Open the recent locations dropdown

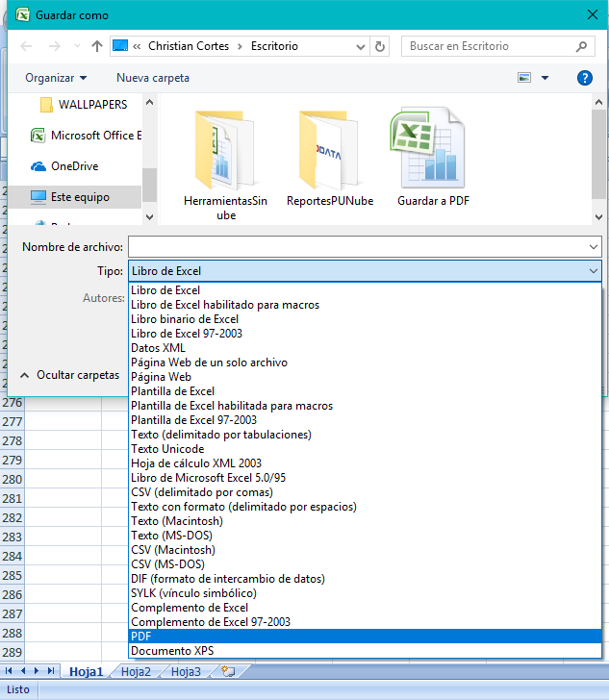tap(77, 46)
